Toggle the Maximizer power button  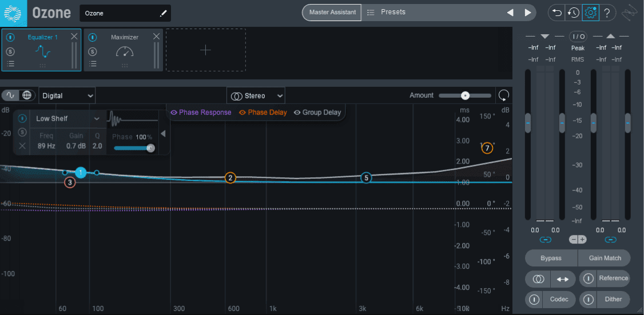click(93, 37)
